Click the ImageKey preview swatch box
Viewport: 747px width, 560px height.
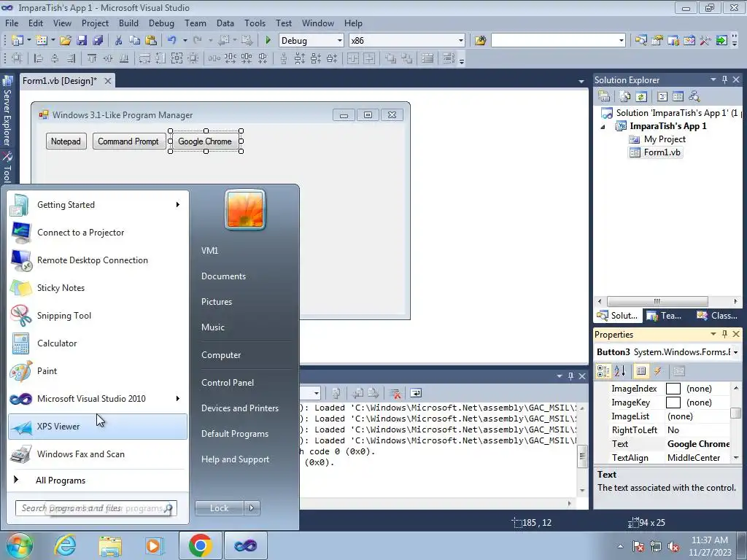click(x=673, y=402)
